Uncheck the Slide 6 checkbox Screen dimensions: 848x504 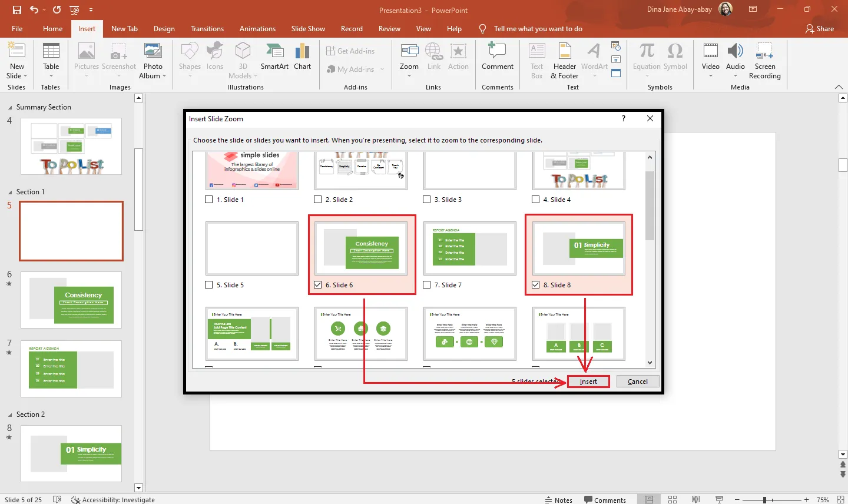tap(318, 285)
